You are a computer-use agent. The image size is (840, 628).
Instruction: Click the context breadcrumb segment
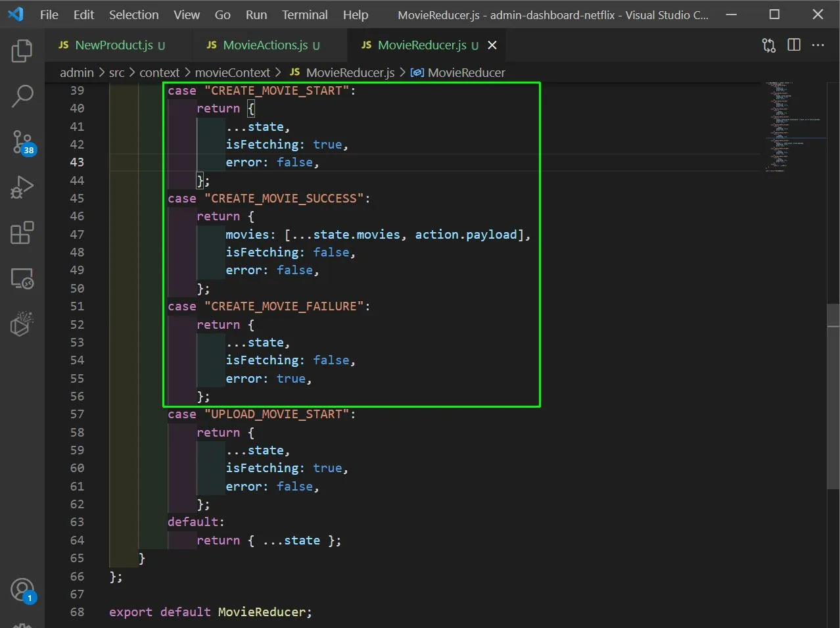tap(159, 72)
